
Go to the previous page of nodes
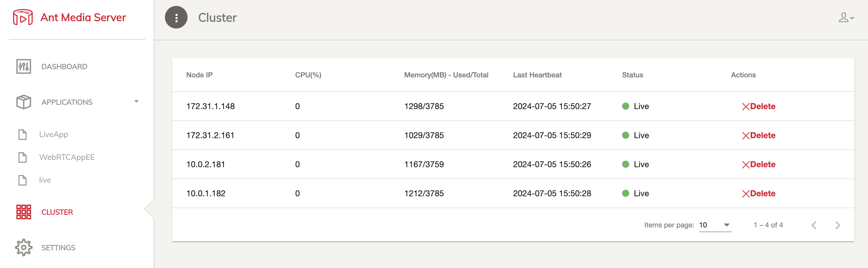(x=814, y=225)
